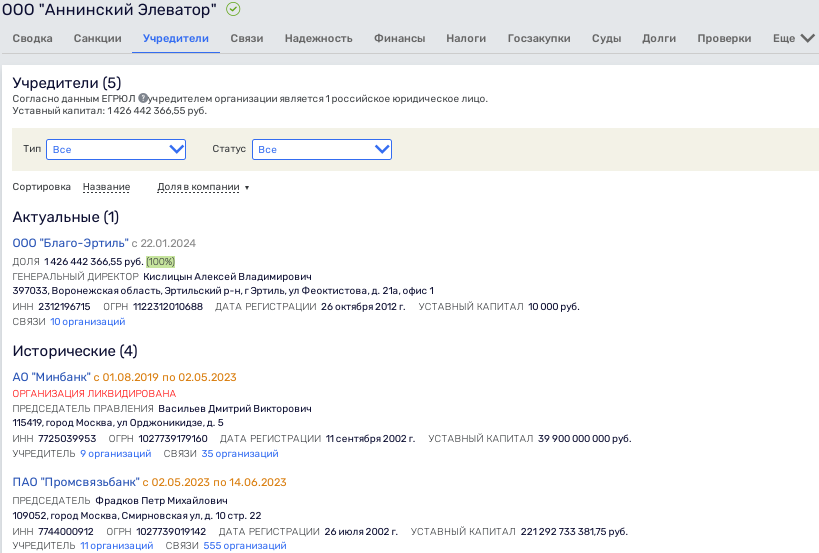Screen dimensions: 819x553
Task: Click Минбанк's ОГРН value 1027739179160
Action: pos(173,439)
